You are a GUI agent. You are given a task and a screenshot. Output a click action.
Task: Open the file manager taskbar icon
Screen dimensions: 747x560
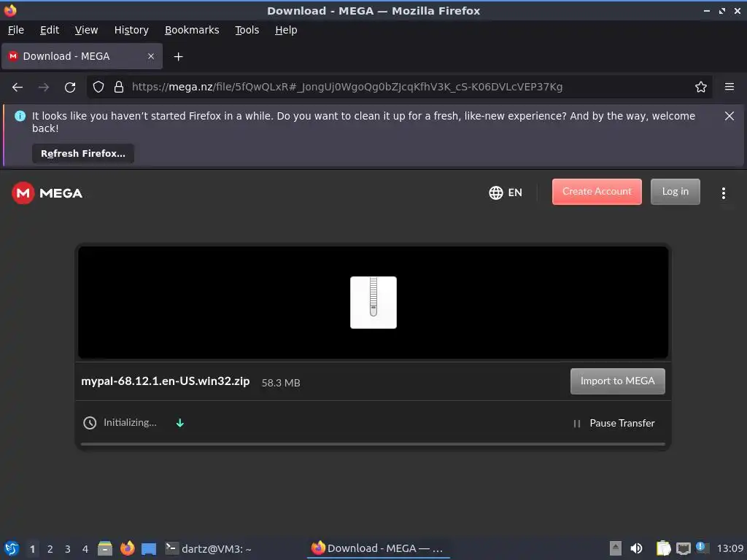coord(105,548)
